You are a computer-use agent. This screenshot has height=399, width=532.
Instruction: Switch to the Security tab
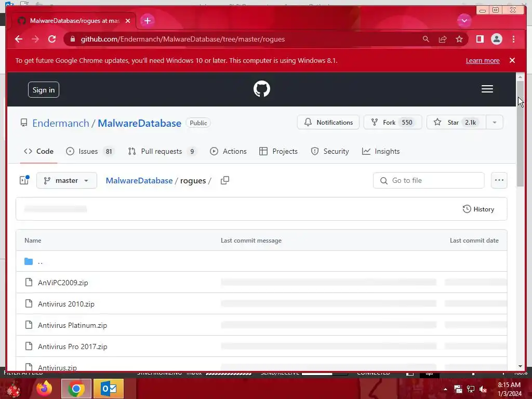click(330, 151)
